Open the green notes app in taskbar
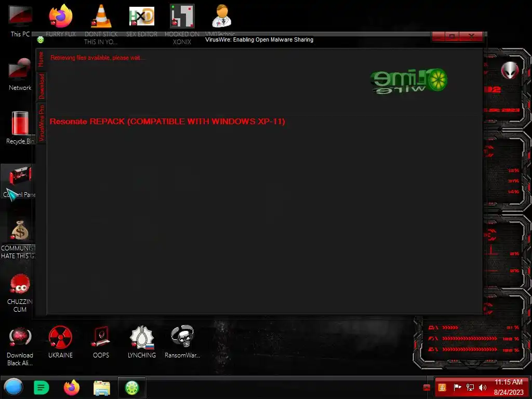Image resolution: width=532 pixels, height=399 pixels. point(42,388)
